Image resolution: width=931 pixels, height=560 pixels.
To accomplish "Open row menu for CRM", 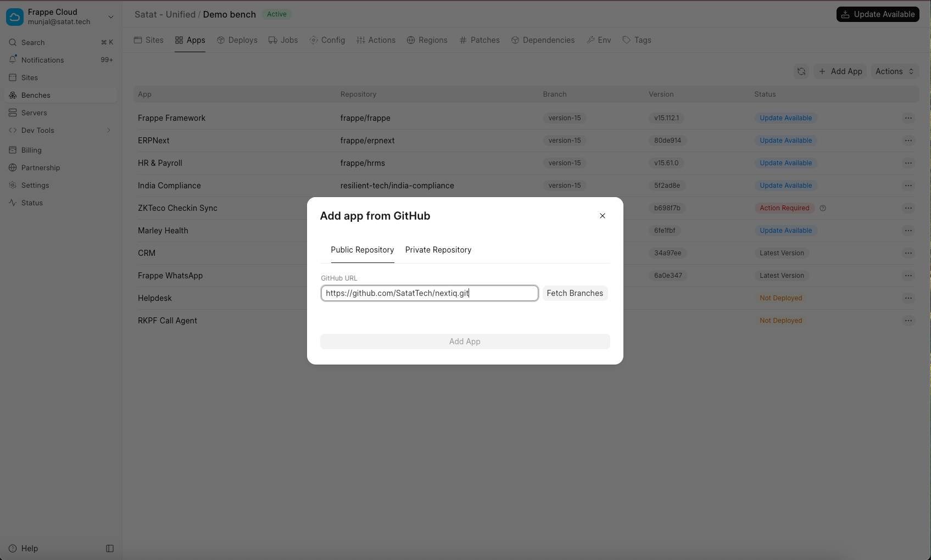I will (908, 253).
